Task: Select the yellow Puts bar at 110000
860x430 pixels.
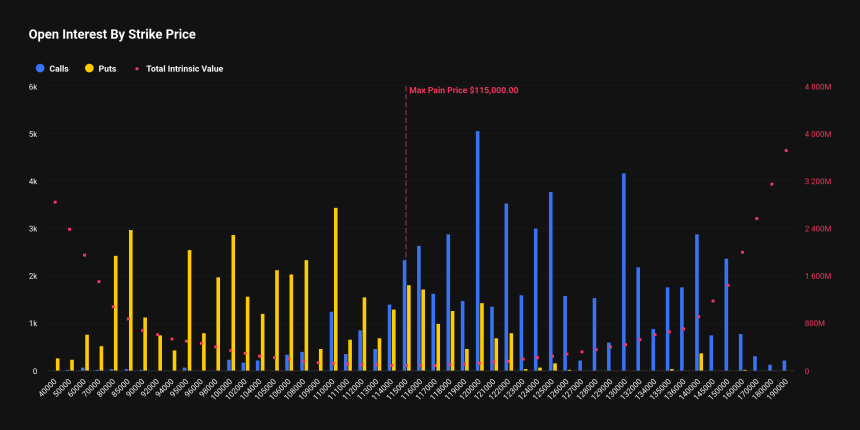Action: point(335,290)
